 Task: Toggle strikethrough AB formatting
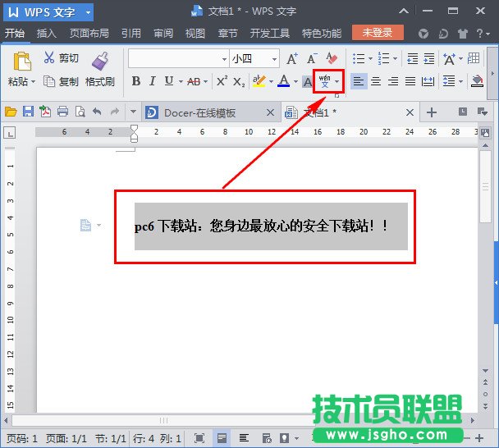coord(194,82)
